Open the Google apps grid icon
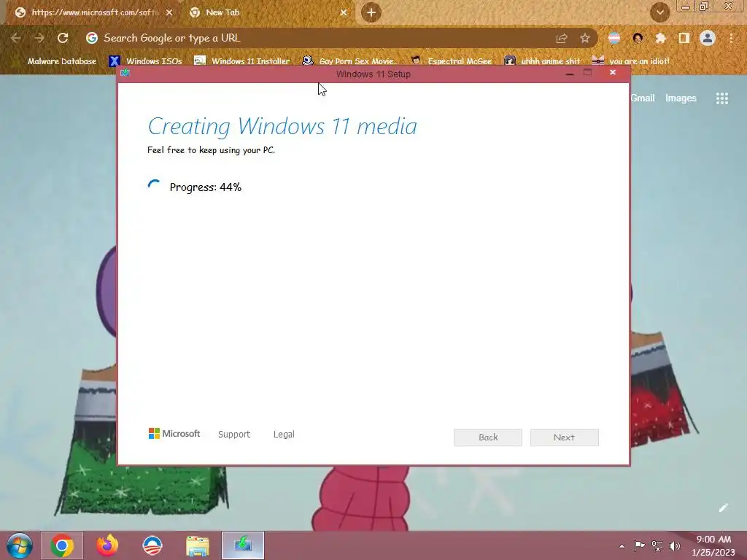This screenshot has width=747, height=560. pos(721,98)
